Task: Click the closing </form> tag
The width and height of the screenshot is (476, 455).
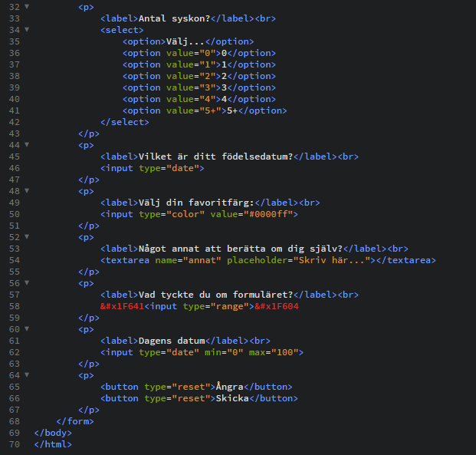Action: 75,421
